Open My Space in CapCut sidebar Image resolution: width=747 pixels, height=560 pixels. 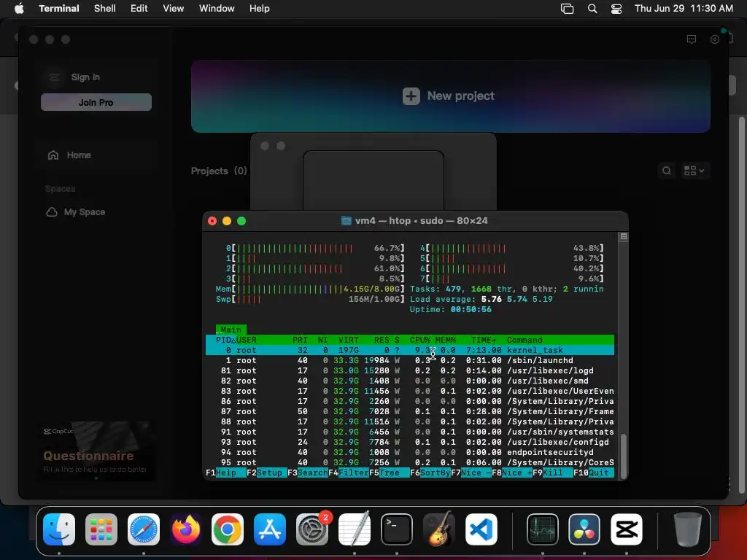point(76,212)
